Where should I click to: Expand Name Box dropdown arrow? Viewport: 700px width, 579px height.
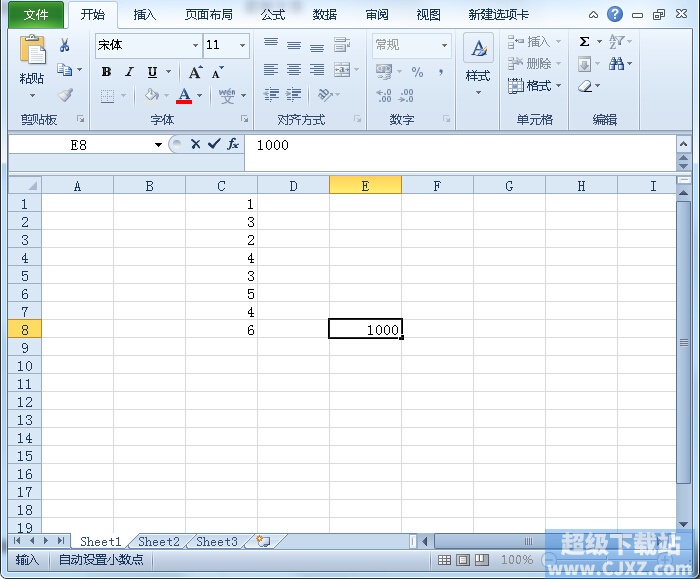point(158,145)
